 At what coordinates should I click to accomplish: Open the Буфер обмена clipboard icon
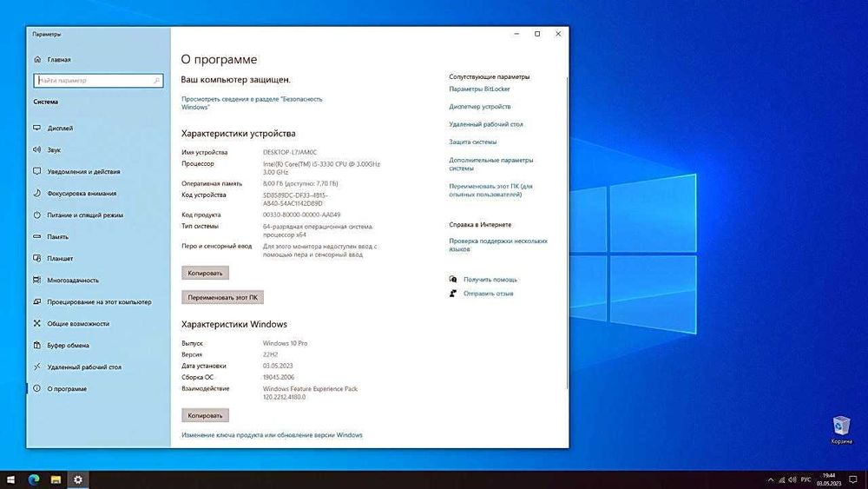[37, 345]
